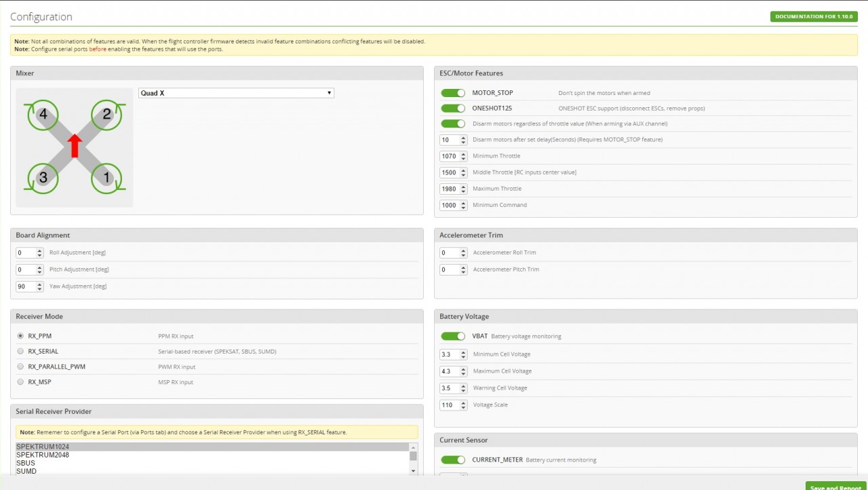Screen dimensions: 868x490
Task: Click Save and Reboot button
Action: (x=835, y=487)
